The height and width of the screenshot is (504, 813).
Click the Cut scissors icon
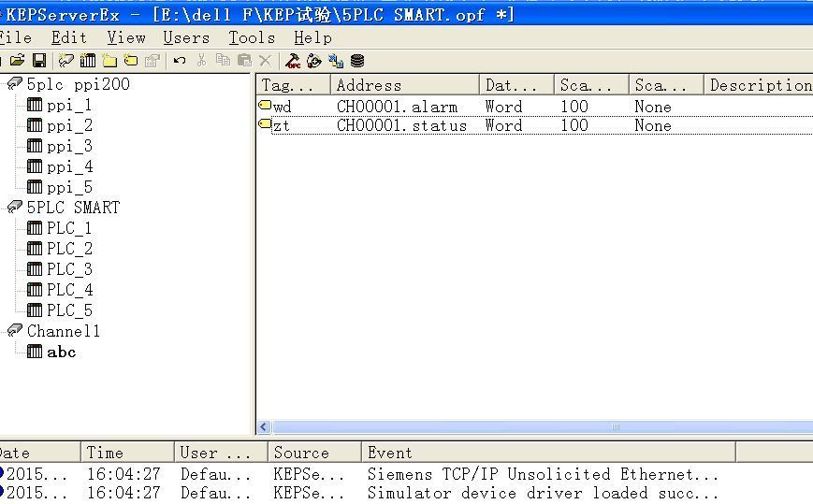[x=201, y=61]
